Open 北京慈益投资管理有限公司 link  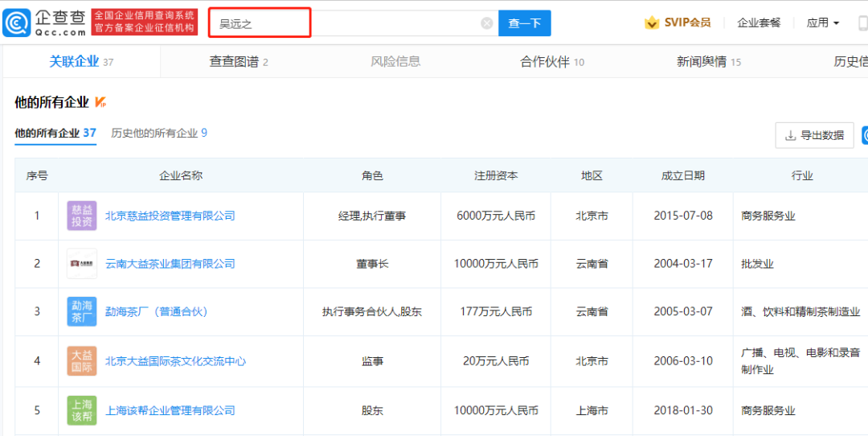coord(170,216)
